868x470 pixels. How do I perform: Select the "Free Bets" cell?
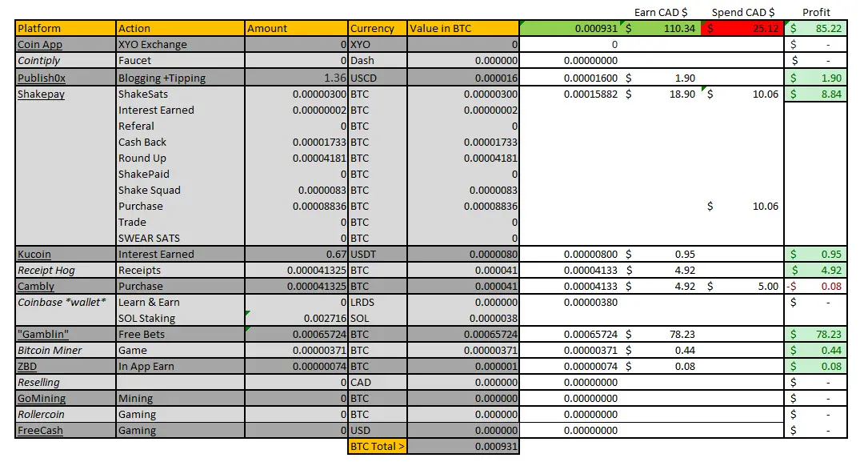(x=180, y=334)
